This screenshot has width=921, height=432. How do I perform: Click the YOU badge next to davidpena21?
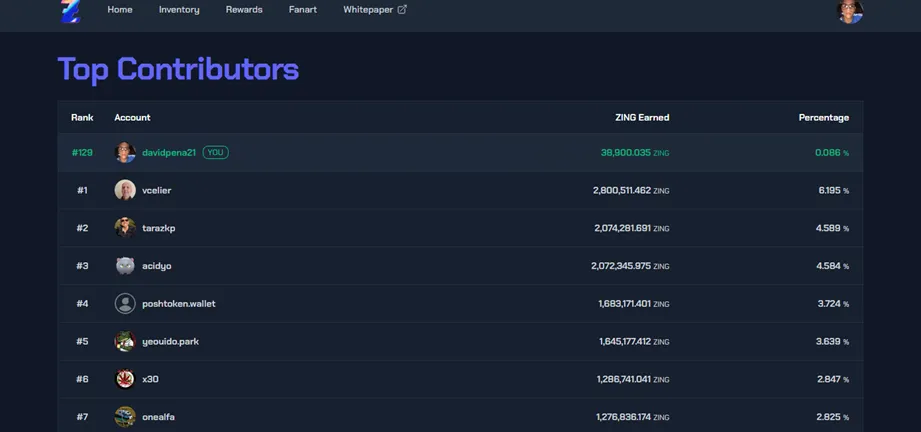tap(216, 152)
